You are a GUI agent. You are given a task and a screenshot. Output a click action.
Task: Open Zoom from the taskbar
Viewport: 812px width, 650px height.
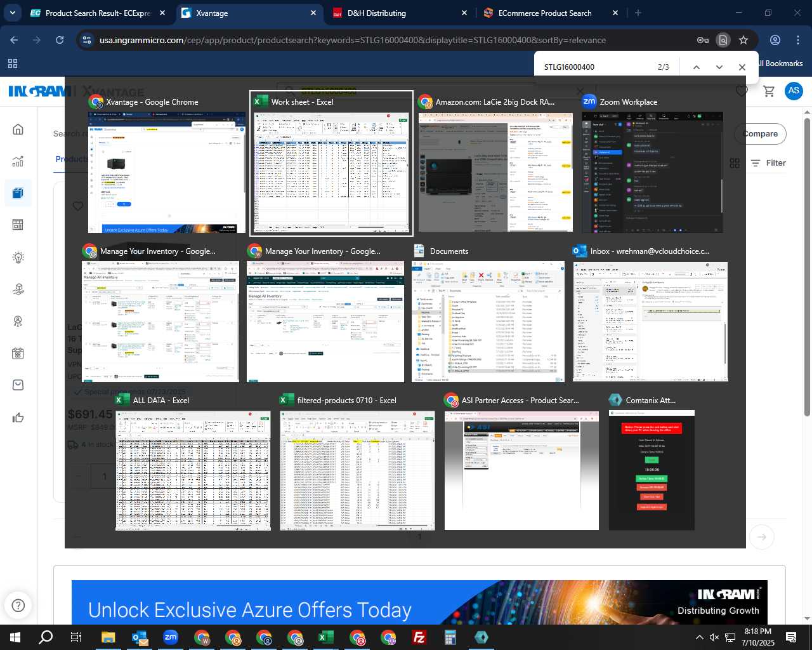171,637
